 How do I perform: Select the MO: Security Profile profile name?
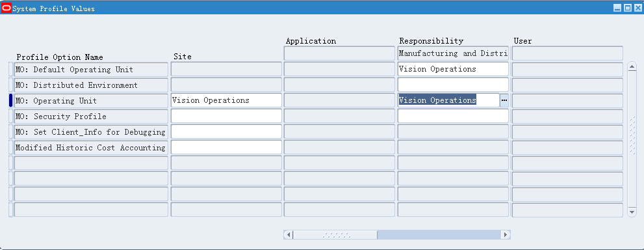pos(91,117)
